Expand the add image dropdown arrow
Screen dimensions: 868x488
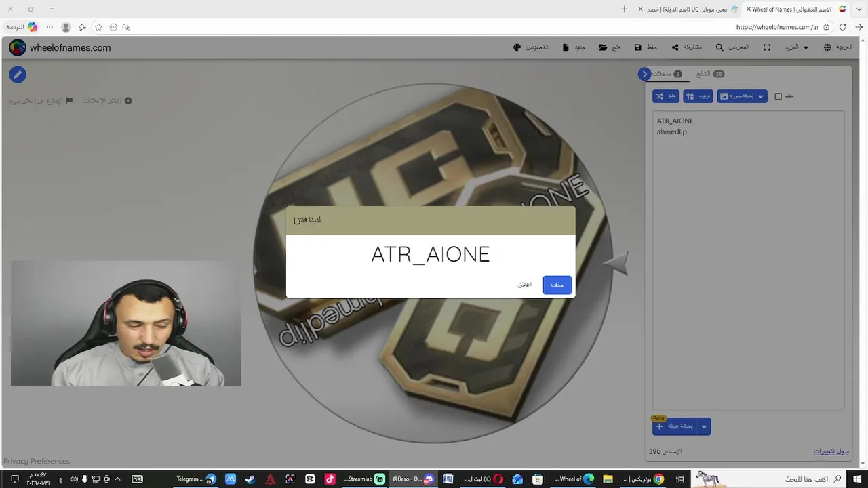click(x=761, y=96)
